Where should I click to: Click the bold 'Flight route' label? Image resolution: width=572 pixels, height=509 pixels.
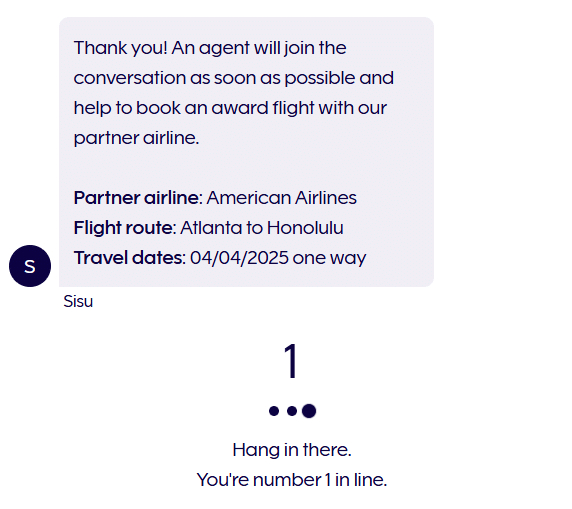point(123,228)
